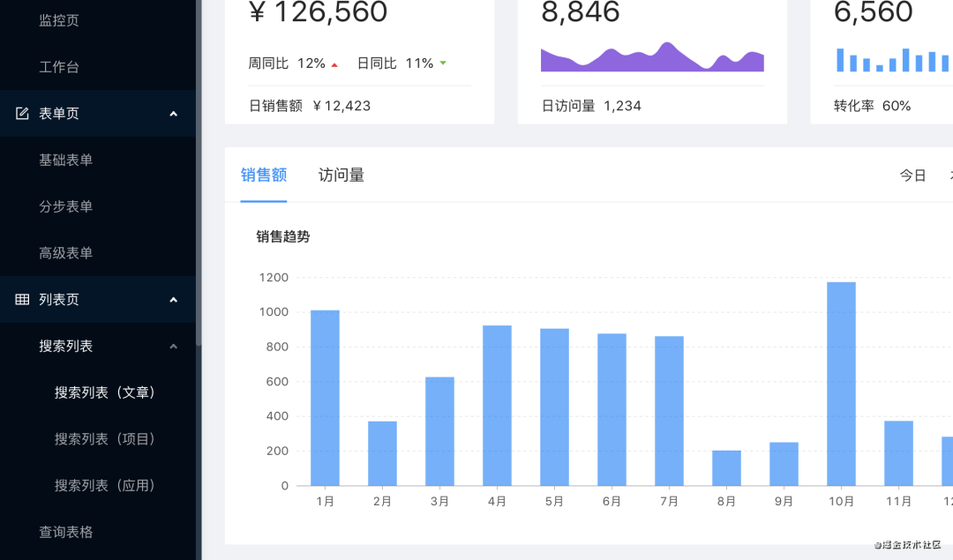Open 搜索列表（应用） item
The height and width of the screenshot is (560, 953).
coord(104,485)
